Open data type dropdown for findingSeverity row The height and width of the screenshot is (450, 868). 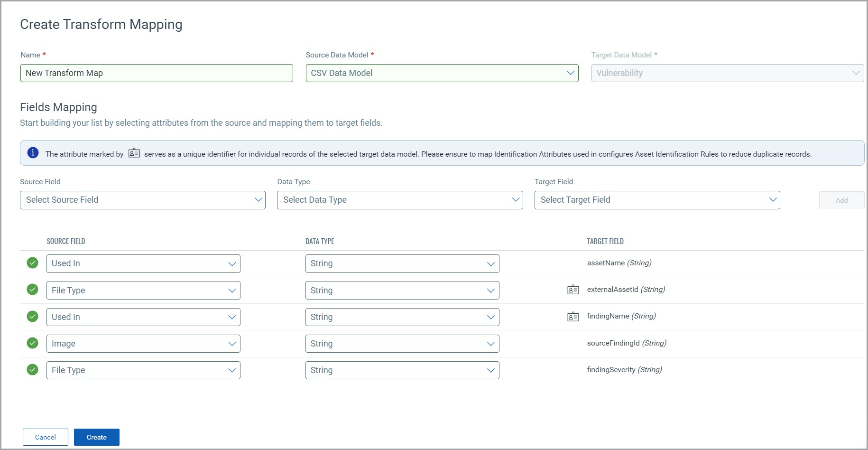(402, 370)
